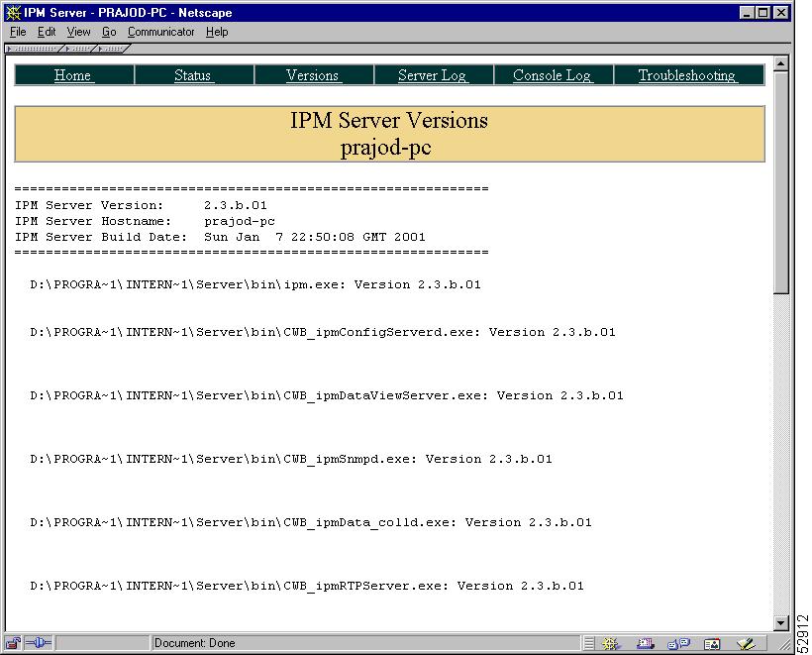Screen dimensions: 812x655
Task: Open Discussions via the chat bubbles icon
Action: [678, 642]
